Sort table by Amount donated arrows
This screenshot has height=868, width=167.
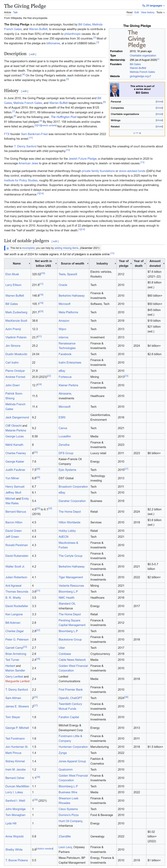pyautogui.click(x=164, y=264)
